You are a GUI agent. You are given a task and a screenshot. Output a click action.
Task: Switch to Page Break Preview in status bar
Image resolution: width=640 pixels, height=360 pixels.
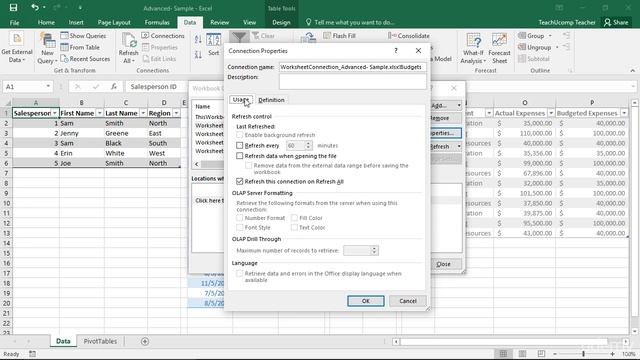pos(541,354)
